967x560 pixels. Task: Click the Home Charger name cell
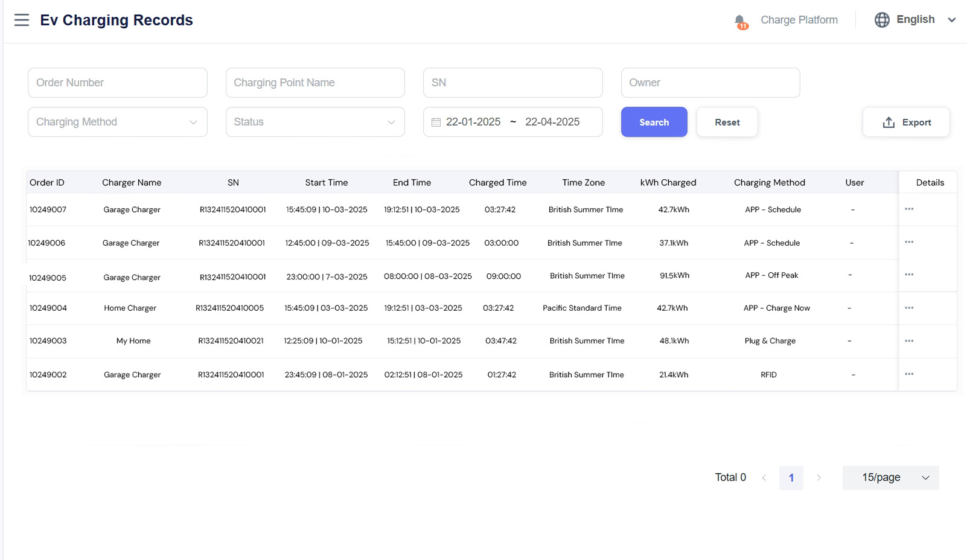point(130,308)
